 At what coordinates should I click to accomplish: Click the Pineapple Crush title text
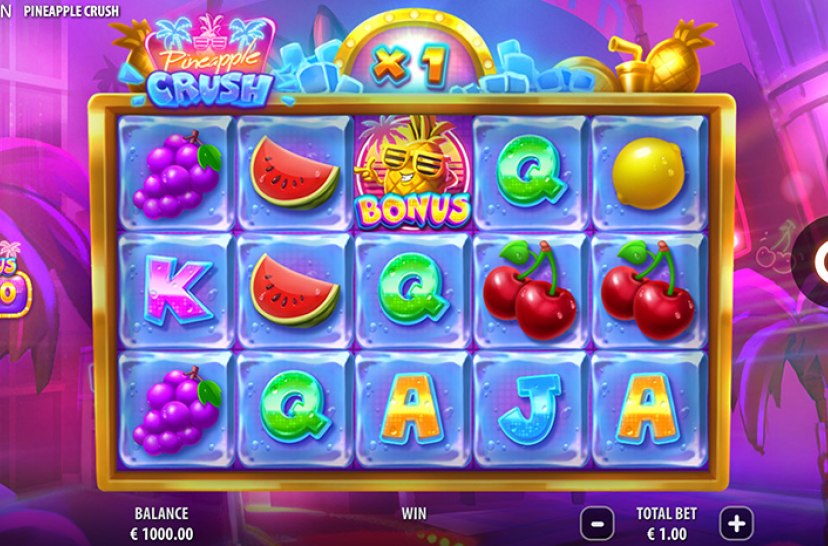[71, 11]
